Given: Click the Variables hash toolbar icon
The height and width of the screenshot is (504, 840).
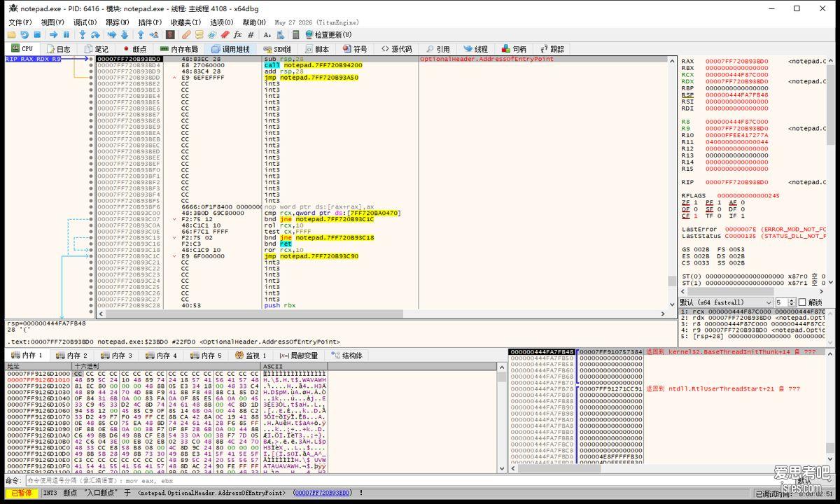Looking at the screenshot, I should [x=251, y=34].
